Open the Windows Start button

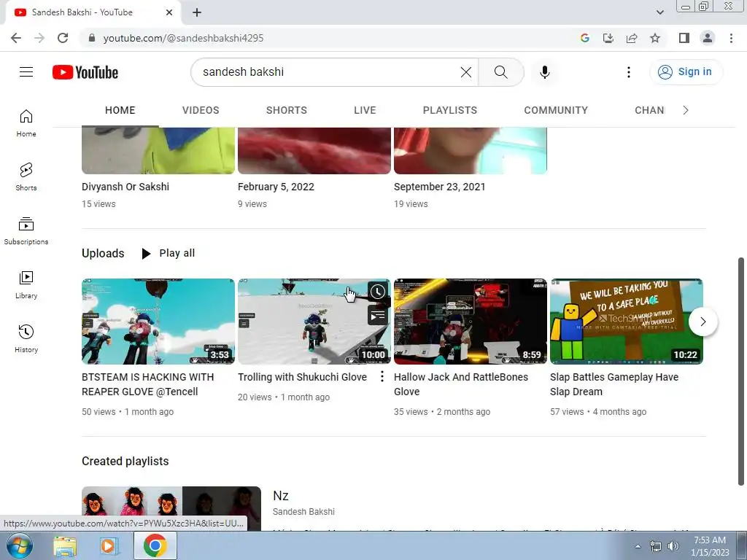[20, 546]
